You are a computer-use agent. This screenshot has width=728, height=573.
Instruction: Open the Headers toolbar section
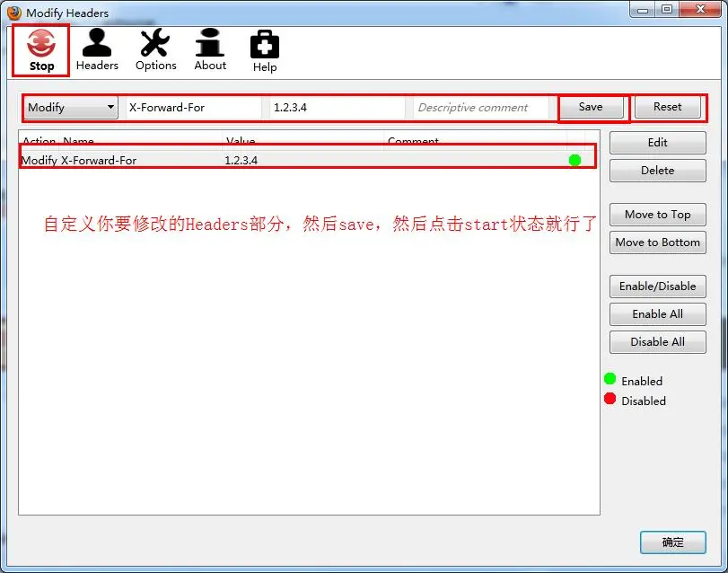(97, 49)
